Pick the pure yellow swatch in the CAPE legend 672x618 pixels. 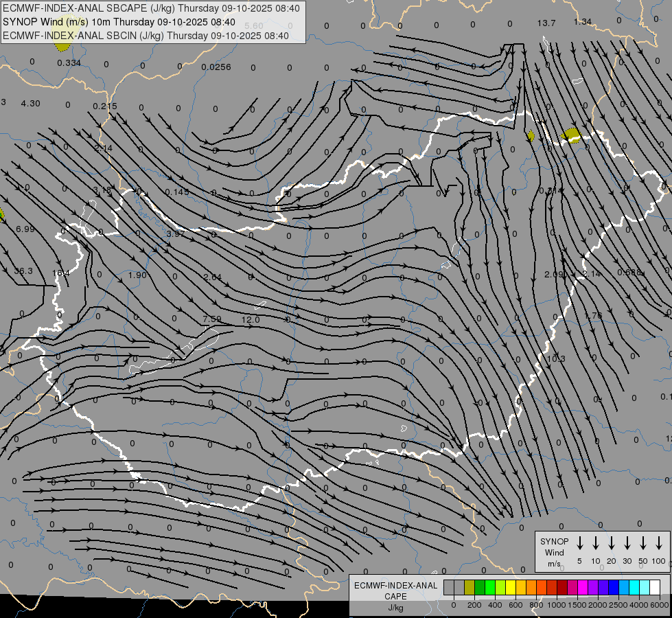click(x=511, y=587)
